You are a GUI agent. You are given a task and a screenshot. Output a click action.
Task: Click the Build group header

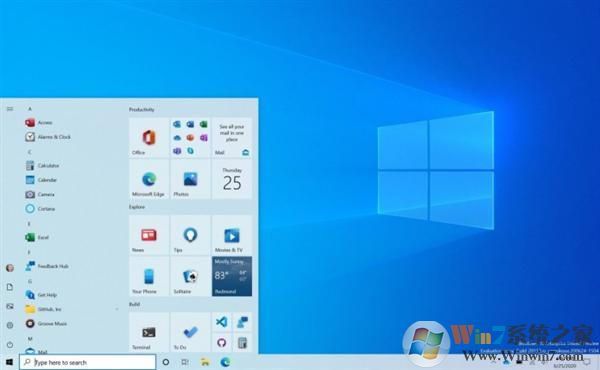point(134,304)
